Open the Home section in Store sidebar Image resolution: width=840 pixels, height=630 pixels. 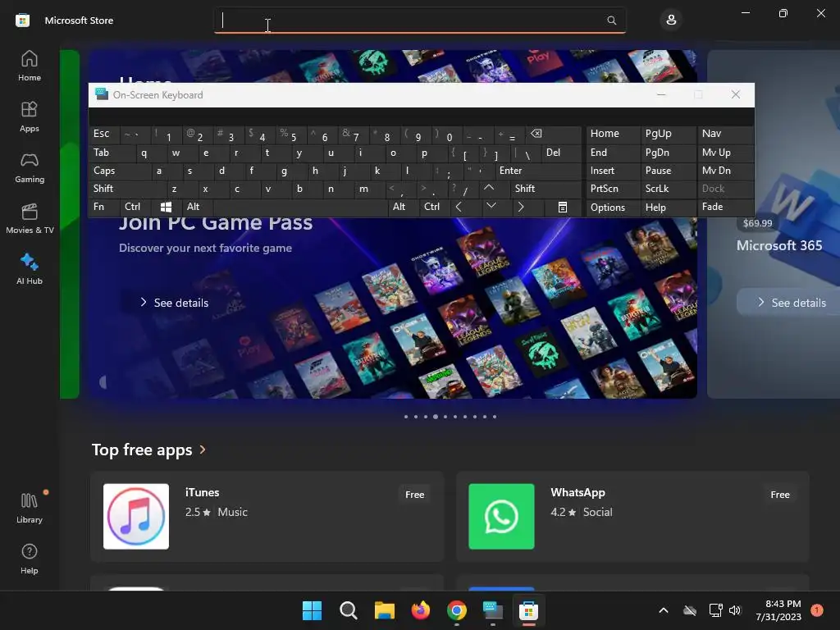[x=30, y=66]
